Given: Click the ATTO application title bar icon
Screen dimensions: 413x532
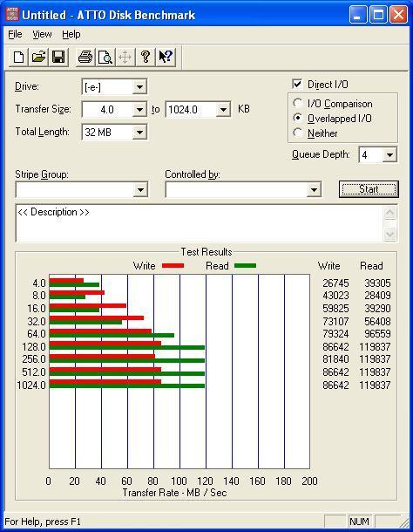Looking at the screenshot, I should point(12,15).
